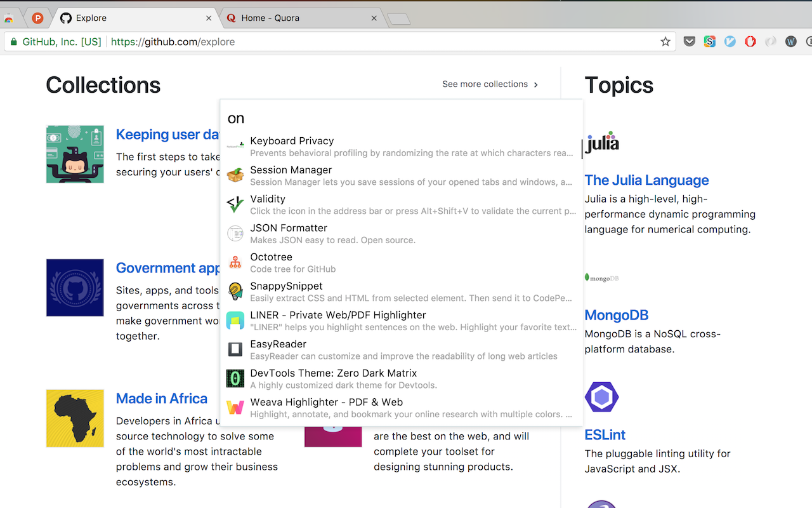This screenshot has height=508, width=812.
Task: Click the address bar URL
Action: coord(173,42)
